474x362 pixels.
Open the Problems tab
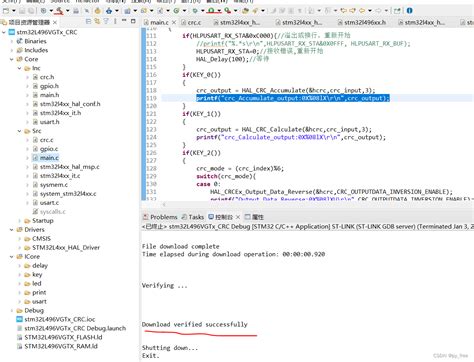pyautogui.click(x=160, y=217)
